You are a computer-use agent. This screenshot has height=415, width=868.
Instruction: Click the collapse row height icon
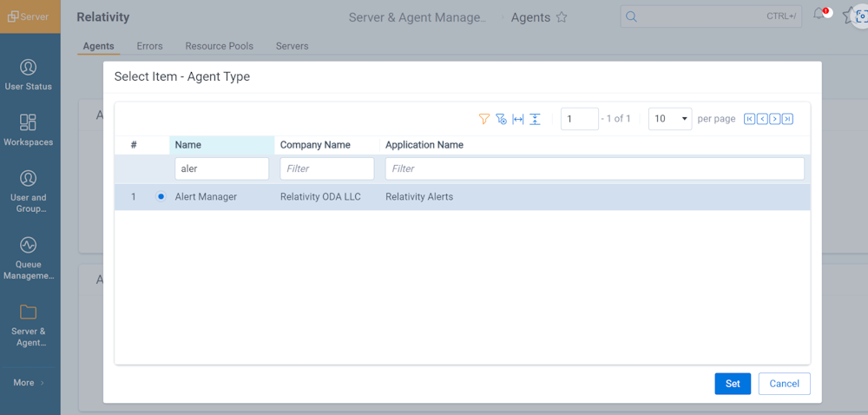coord(535,119)
